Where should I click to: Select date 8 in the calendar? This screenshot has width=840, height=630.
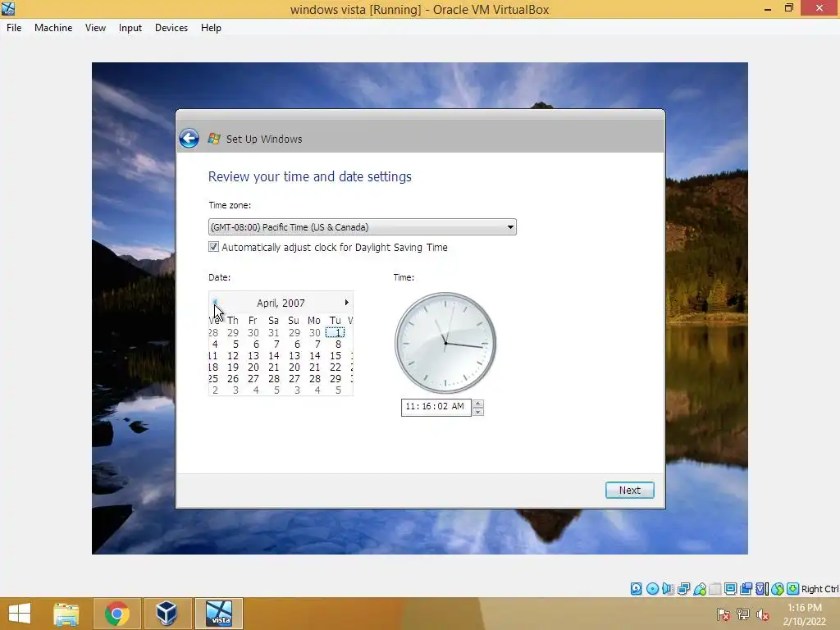coord(338,345)
